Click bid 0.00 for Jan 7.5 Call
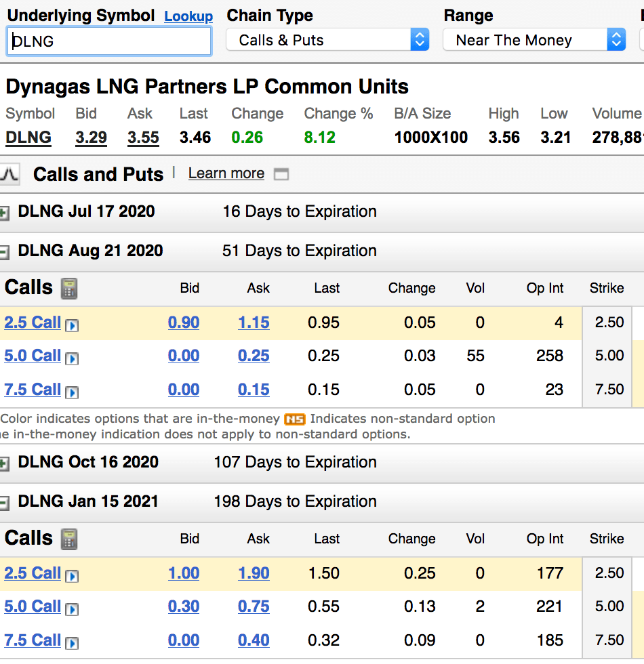 184,640
